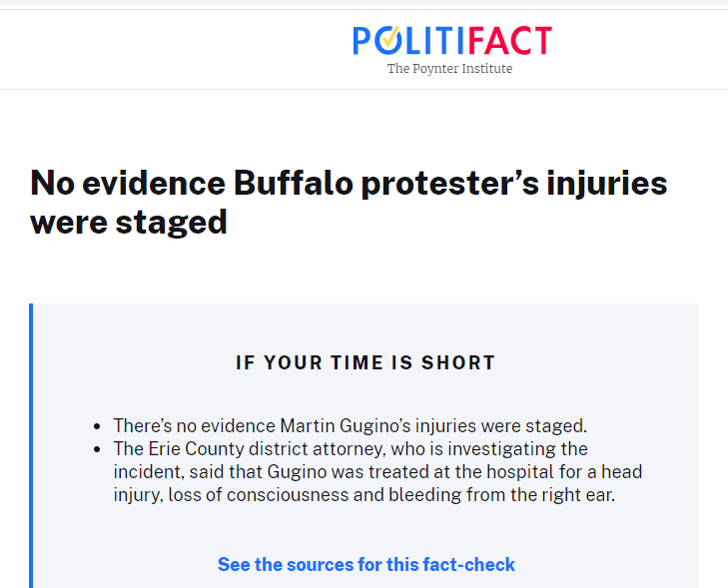728x588 pixels.
Task: Click the bullet dot before 'There's no evidence'
Action: [97, 426]
